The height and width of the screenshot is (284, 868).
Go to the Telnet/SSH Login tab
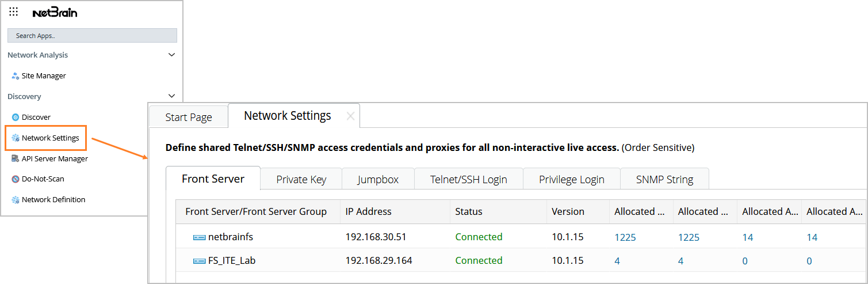click(x=468, y=179)
